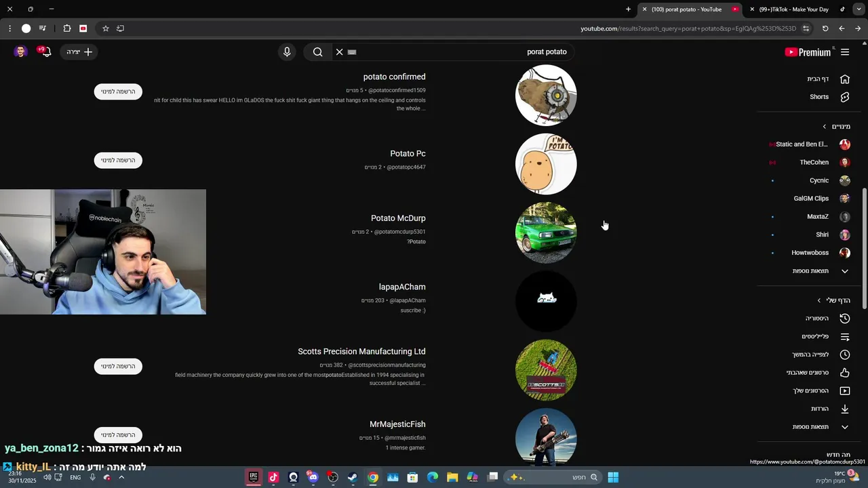The image size is (868, 488).
Task: Go to the YouTube Premium logo home
Action: click(x=808, y=52)
